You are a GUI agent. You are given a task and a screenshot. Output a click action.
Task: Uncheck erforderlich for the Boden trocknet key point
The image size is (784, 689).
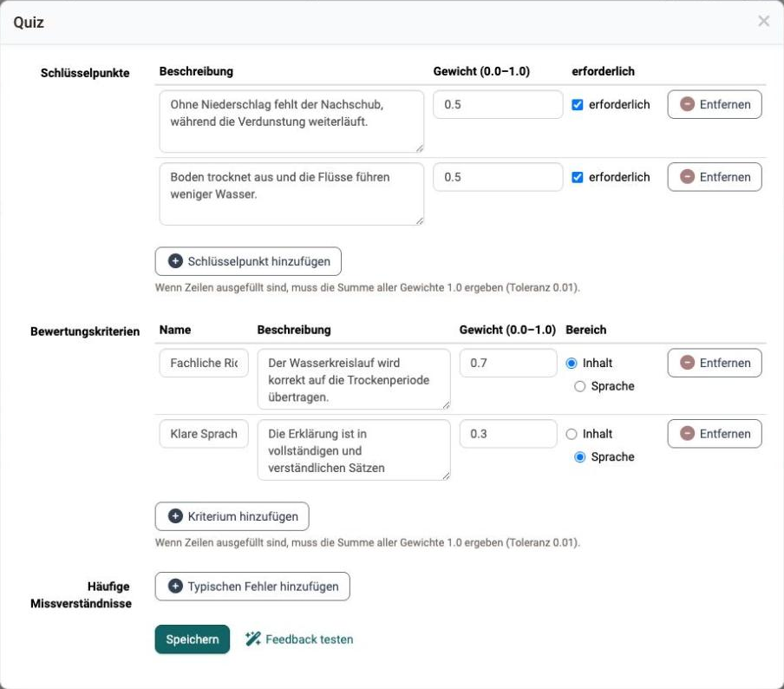tap(577, 177)
